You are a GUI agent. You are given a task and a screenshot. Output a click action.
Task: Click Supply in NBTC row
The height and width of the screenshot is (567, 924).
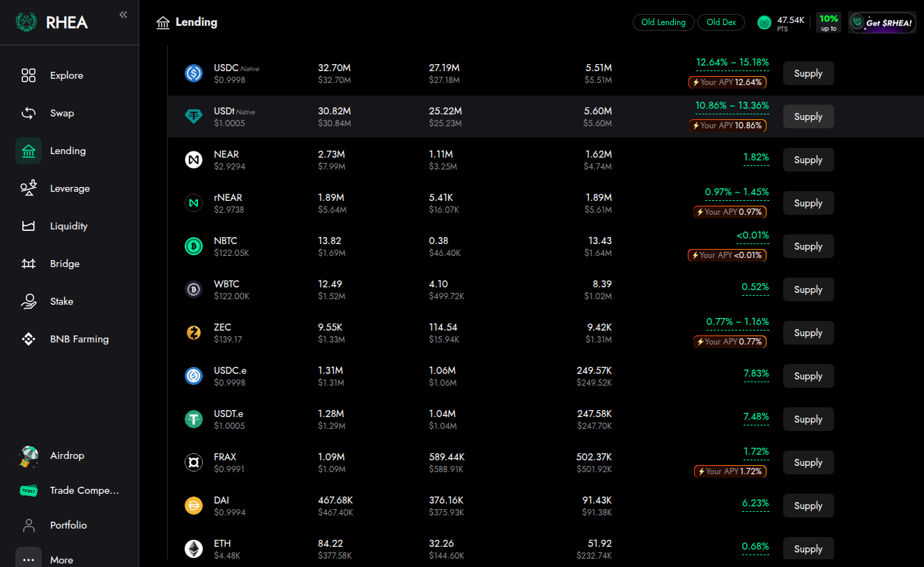pyautogui.click(x=808, y=246)
